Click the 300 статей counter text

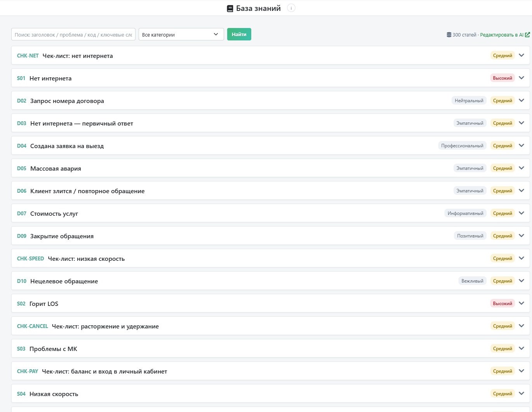(x=464, y=35)
